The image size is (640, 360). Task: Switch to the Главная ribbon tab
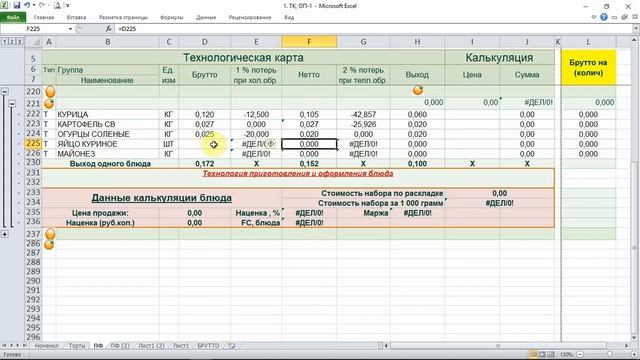coord(44,18)
